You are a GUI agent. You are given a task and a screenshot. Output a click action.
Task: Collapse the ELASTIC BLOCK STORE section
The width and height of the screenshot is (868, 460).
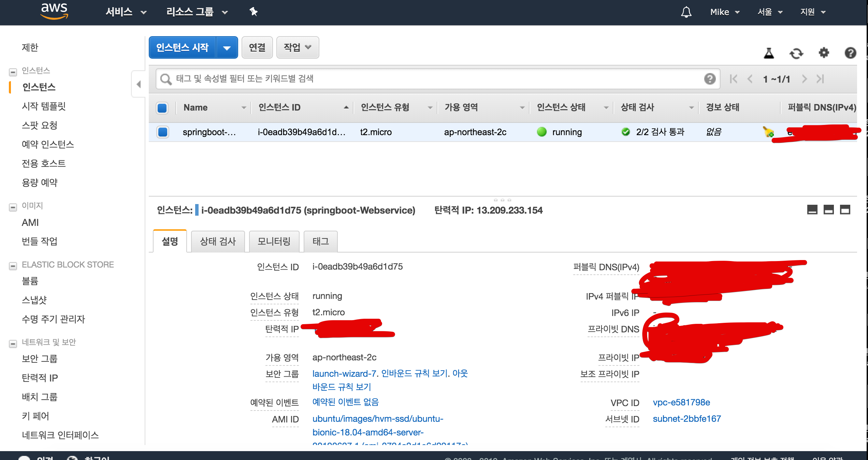click(13, 266)
